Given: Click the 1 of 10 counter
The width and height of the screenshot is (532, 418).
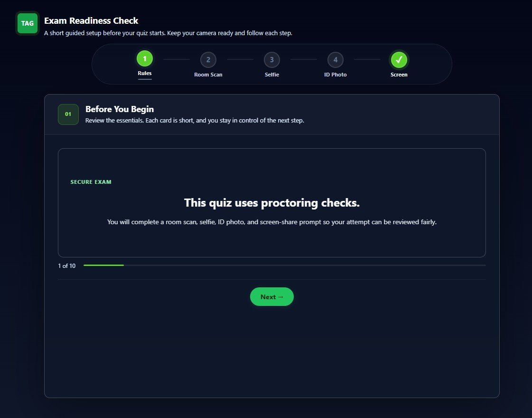Looking at the screenshot, I should (67, 266).
